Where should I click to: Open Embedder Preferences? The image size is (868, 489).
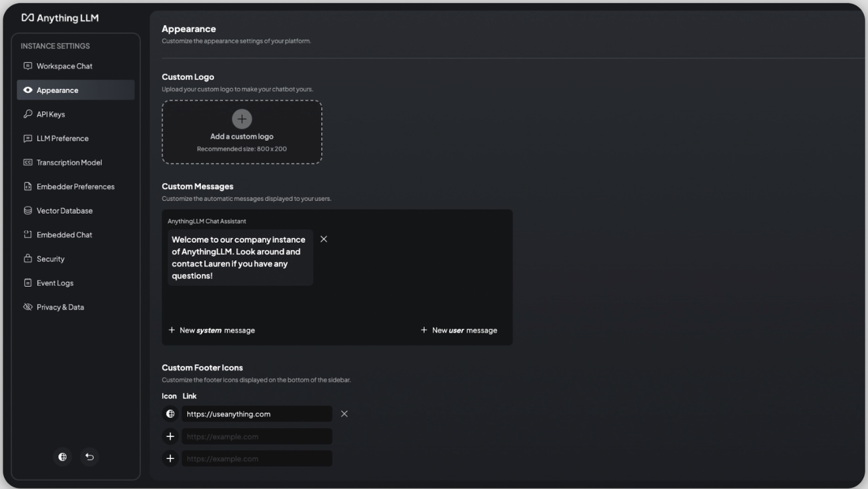[x=76, y=186]
